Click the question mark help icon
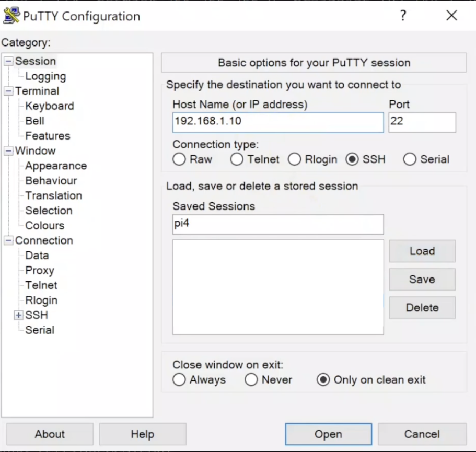 pyautogui.click(x=403, y=16)
